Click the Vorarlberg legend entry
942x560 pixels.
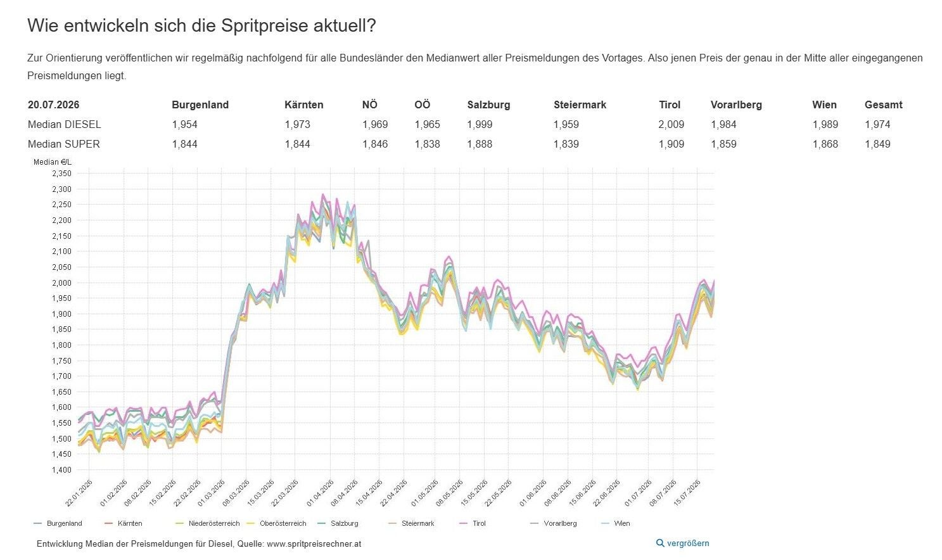(x=554, y=523)
